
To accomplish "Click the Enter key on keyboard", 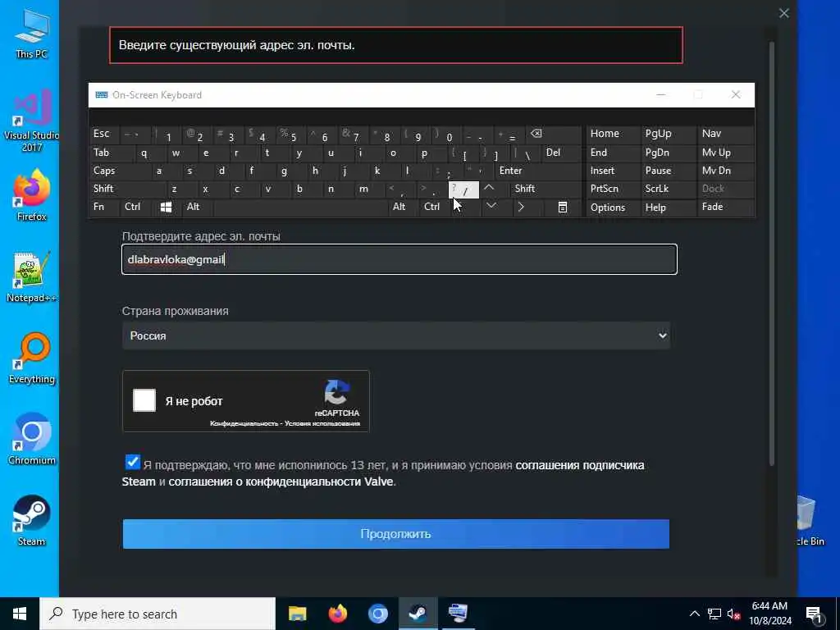I will point(538,171).
